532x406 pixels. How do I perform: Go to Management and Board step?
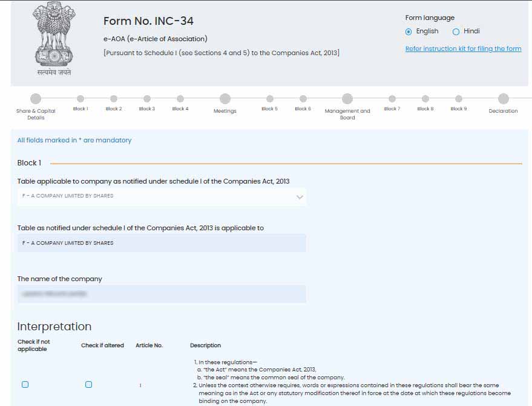(x=347, y=99)
